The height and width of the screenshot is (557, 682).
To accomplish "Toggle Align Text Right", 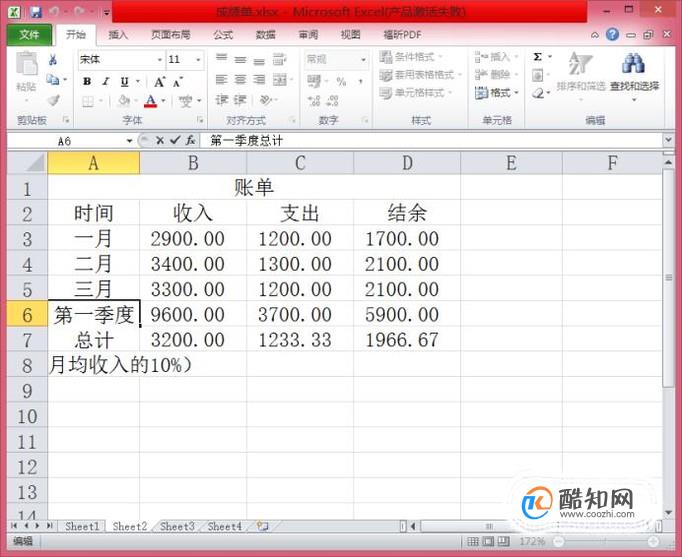I will (259, 80).
